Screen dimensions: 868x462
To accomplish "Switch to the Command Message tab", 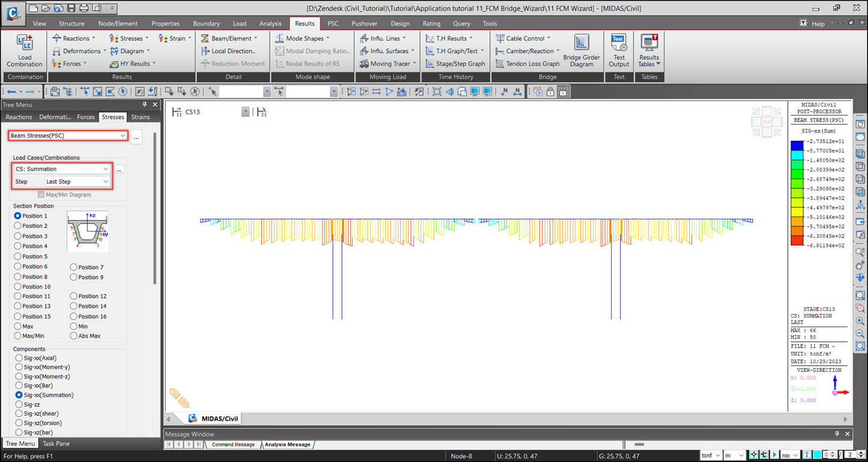I will click(233, 445).
